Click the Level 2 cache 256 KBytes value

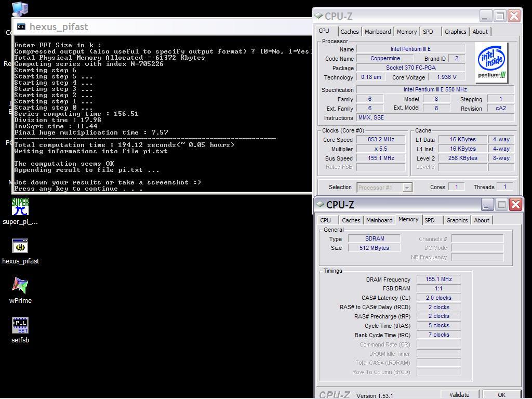click(x=463, y=158)
